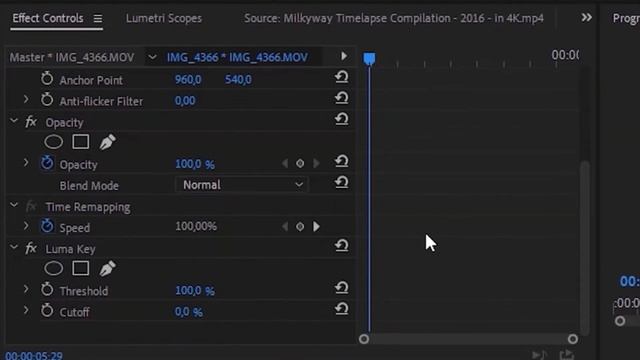
Task: Select free draw bezier pen under Opacity
Action: [x=107, y=142]
